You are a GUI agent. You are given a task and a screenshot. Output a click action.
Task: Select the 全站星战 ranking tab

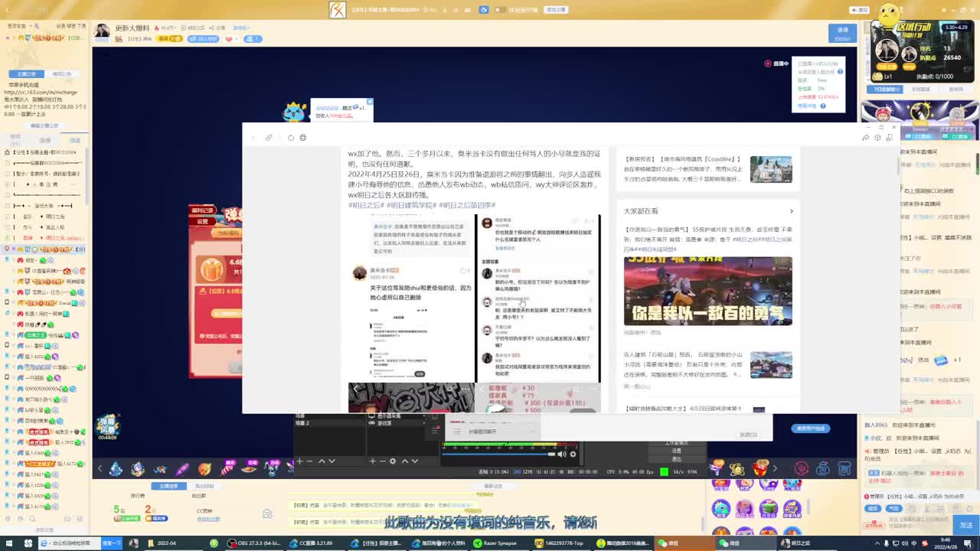(x=920, y=90)
